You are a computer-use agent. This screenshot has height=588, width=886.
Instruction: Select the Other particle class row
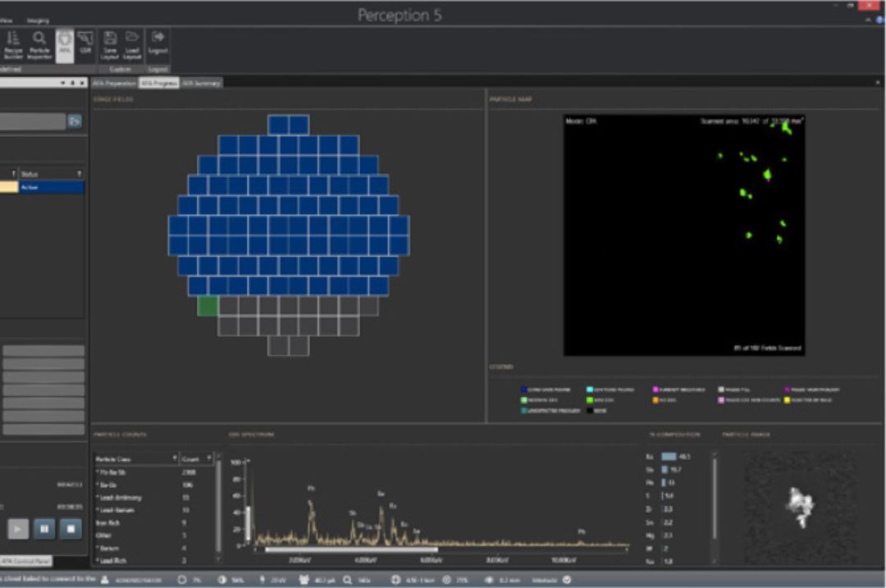tap(153, 536)
